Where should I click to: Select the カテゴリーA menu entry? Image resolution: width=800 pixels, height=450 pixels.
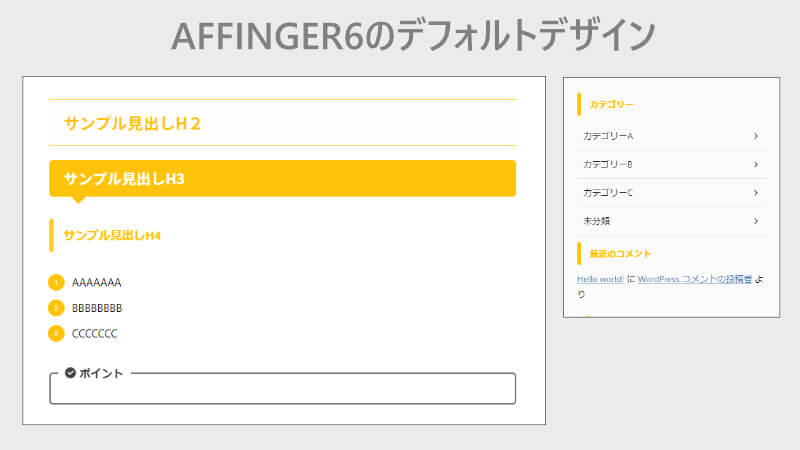point(671,136)
